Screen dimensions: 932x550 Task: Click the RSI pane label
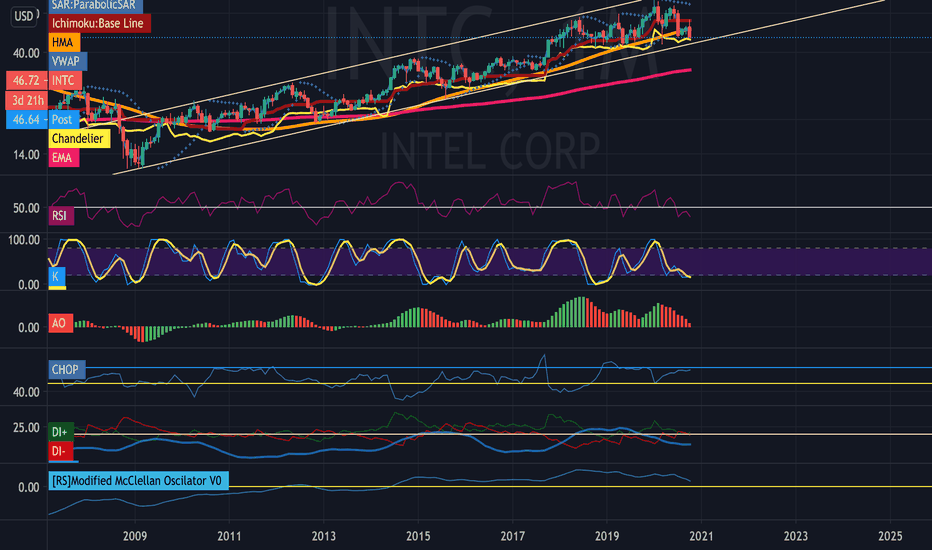pos(60,215)
